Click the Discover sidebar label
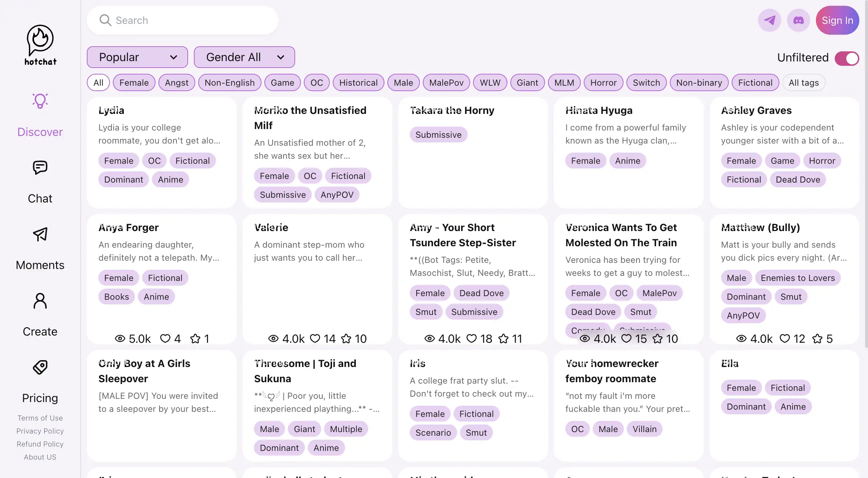Screen dimensions: 868x478 (x=40, y=132)
